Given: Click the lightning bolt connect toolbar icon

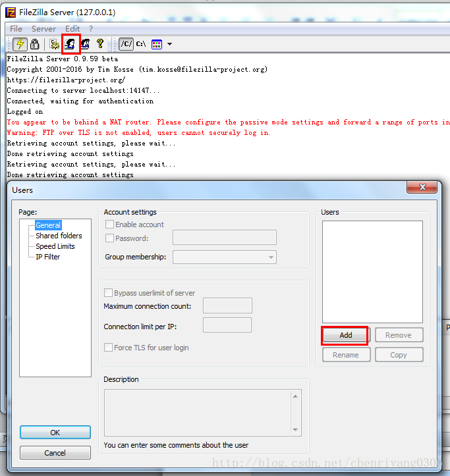Looking at the screenshot, I should tap(20, 44).
